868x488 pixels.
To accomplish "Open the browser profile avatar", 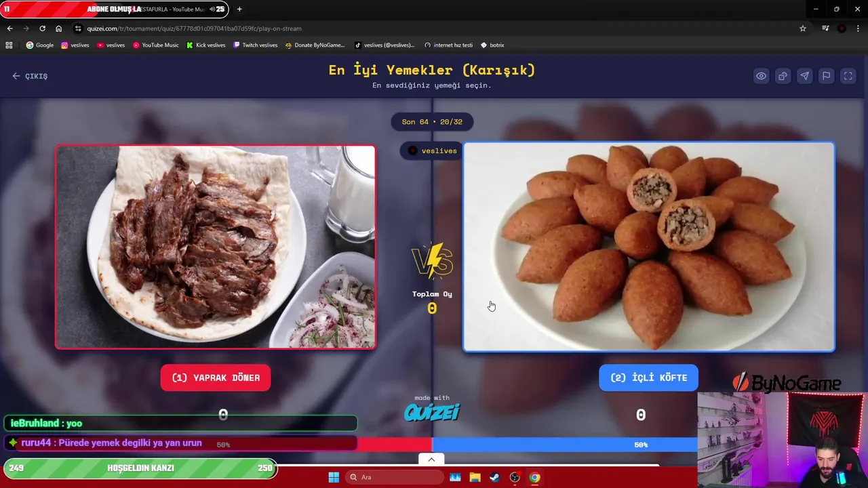I will [842, 28].
